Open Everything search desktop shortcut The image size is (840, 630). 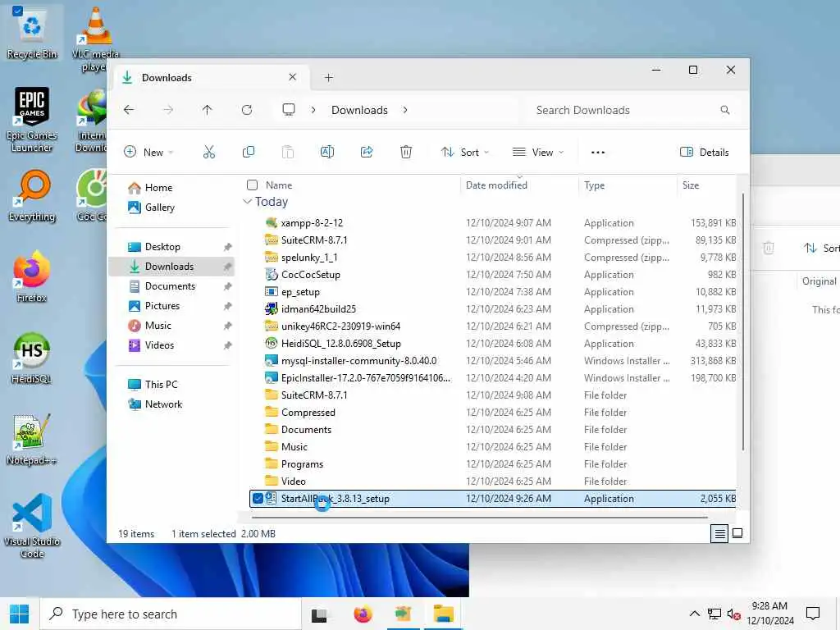pyautogui.click(x=32, y=196)
